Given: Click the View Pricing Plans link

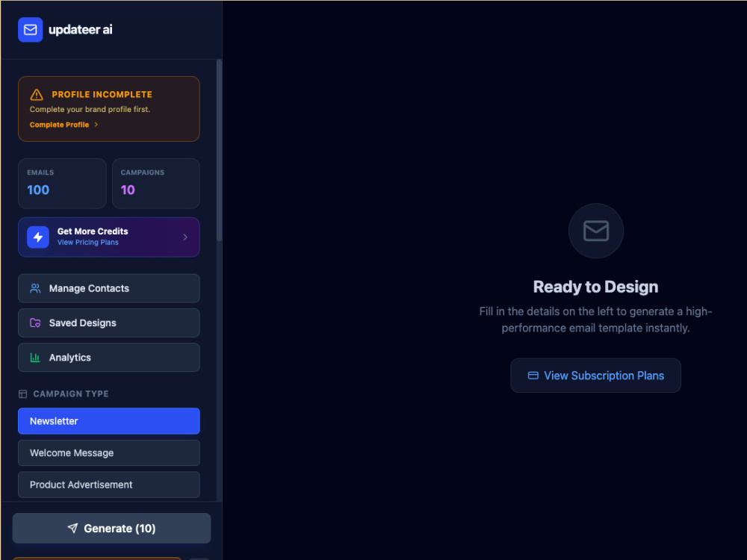Looking at the screenshot, I should click(88, 243).
